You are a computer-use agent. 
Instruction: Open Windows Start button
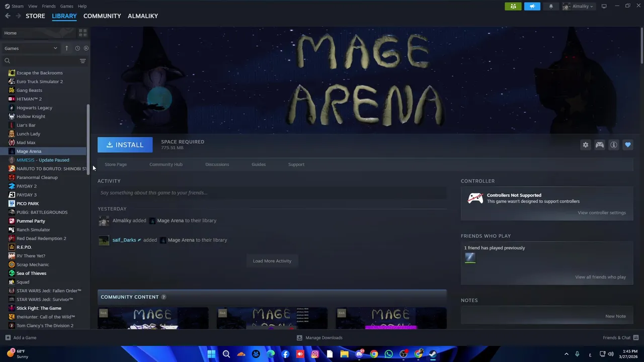pyautogui.click(x=211, y=354)
